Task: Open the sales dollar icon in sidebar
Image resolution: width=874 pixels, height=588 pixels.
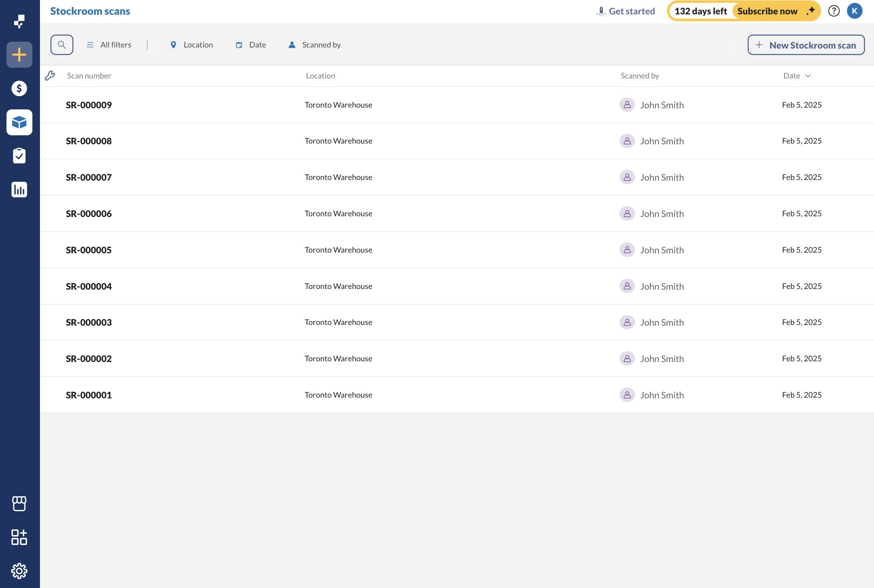Action: tap(19, 89)
